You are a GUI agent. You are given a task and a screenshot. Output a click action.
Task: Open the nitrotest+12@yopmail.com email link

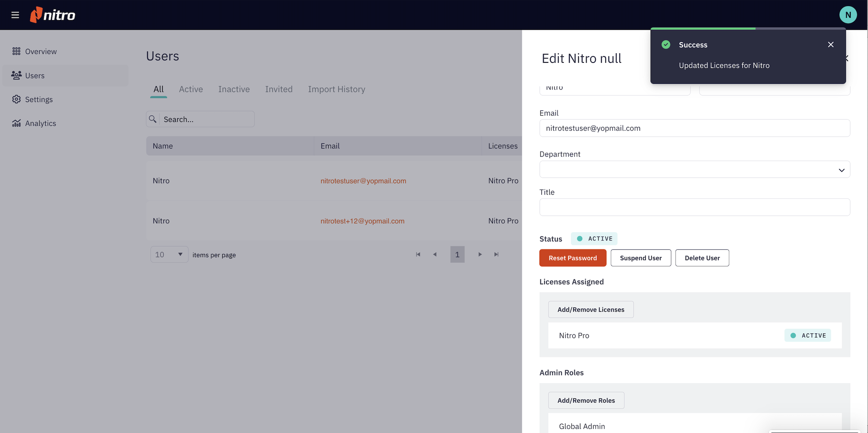pyautogui.click(x=362, y=221)
